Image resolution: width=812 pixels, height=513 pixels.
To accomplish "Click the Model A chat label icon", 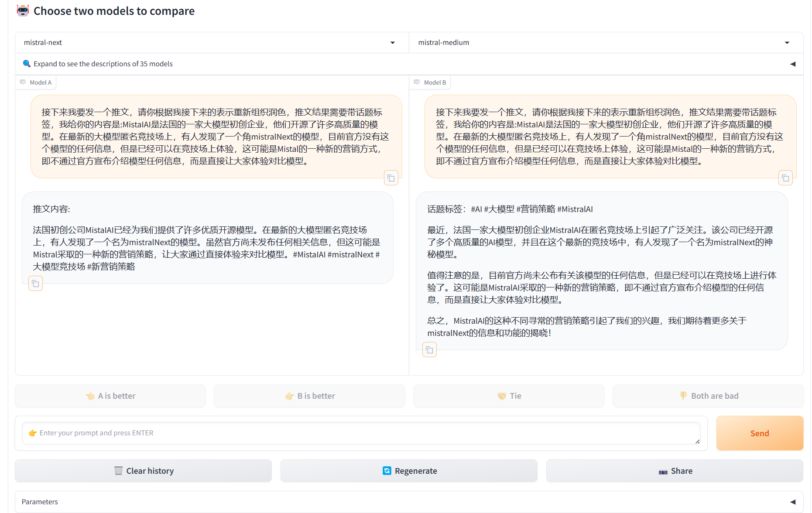I will pos(23,82).
